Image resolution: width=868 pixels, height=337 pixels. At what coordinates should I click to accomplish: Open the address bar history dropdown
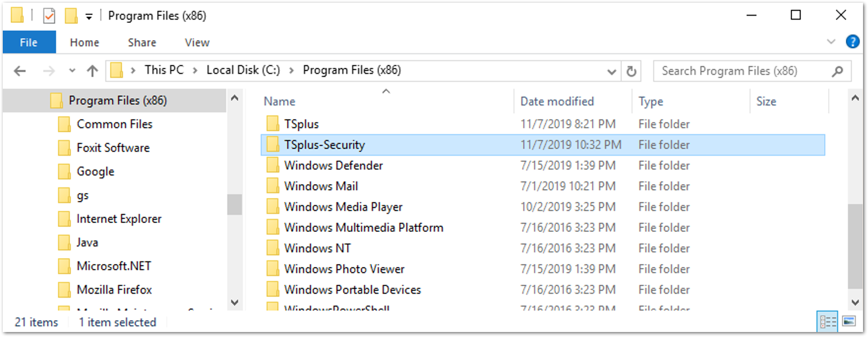click(x=611, y=71)
